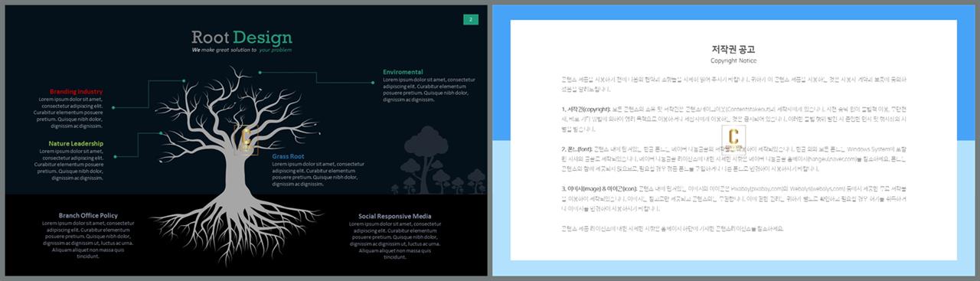The image size is (980, 281).
Task: Select paragraph 2 폰트(font) text
Action: click(733, 158)
